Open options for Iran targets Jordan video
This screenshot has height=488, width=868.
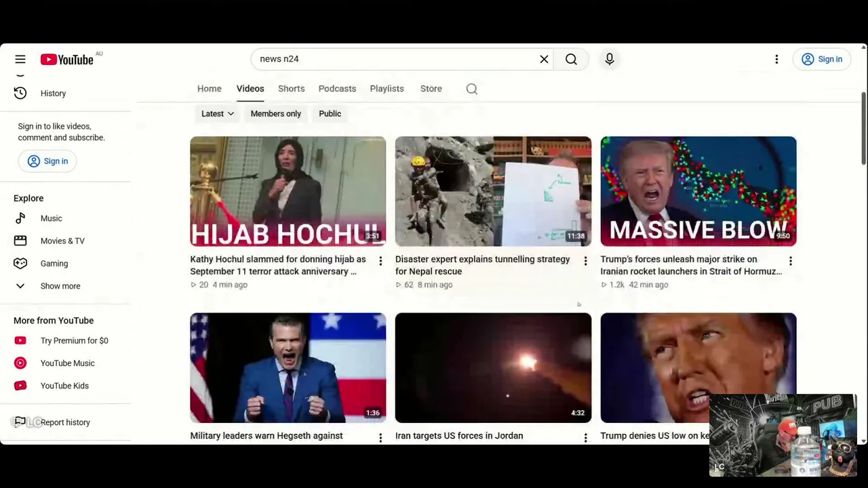pyautogui.click(x=586, y=438)
